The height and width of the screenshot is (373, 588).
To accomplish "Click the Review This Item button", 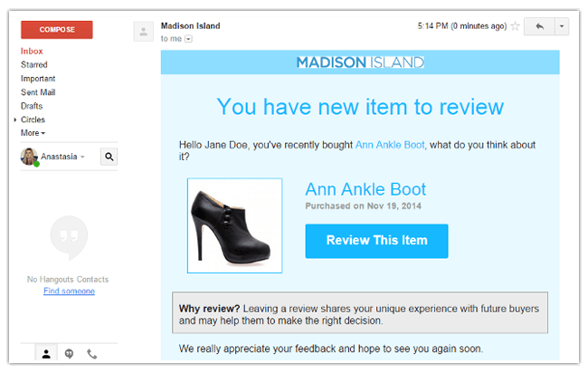I will 376,241.
